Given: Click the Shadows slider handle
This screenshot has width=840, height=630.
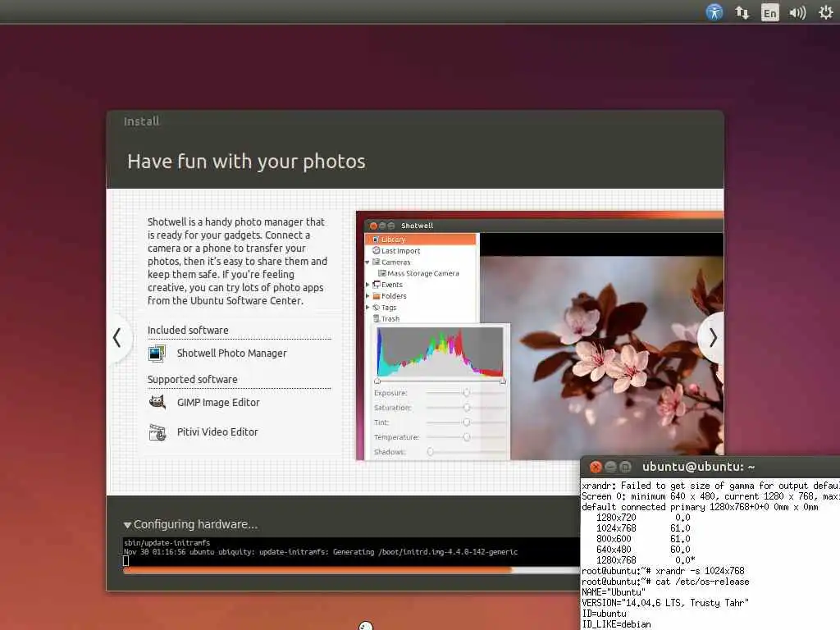Looking at the screenshot, I should [430, 452].
